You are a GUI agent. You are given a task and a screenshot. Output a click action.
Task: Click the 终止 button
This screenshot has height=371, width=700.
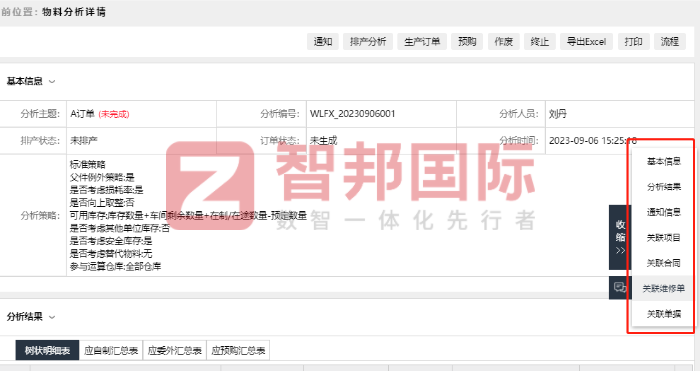pos(540,42)
